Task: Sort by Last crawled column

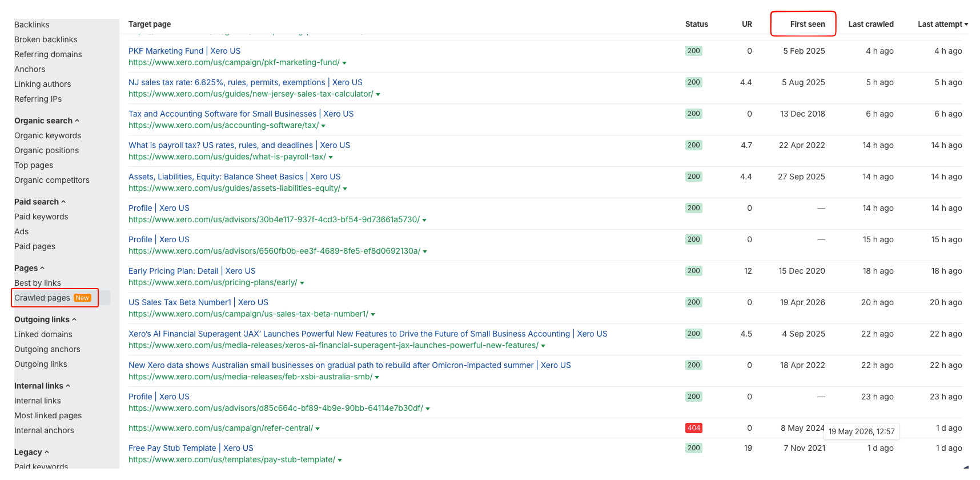Action: coord(871,24)
